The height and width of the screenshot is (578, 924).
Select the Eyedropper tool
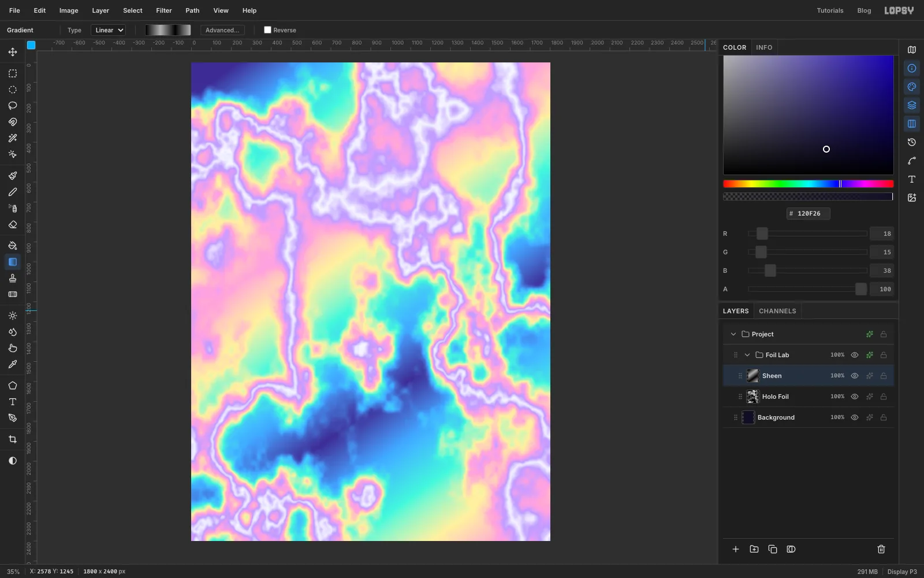13,364
